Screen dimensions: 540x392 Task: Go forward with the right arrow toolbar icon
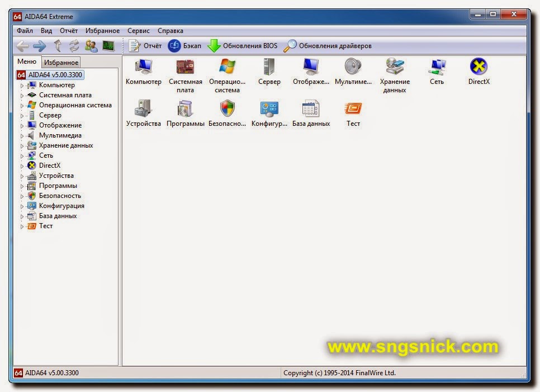point(40,46)
